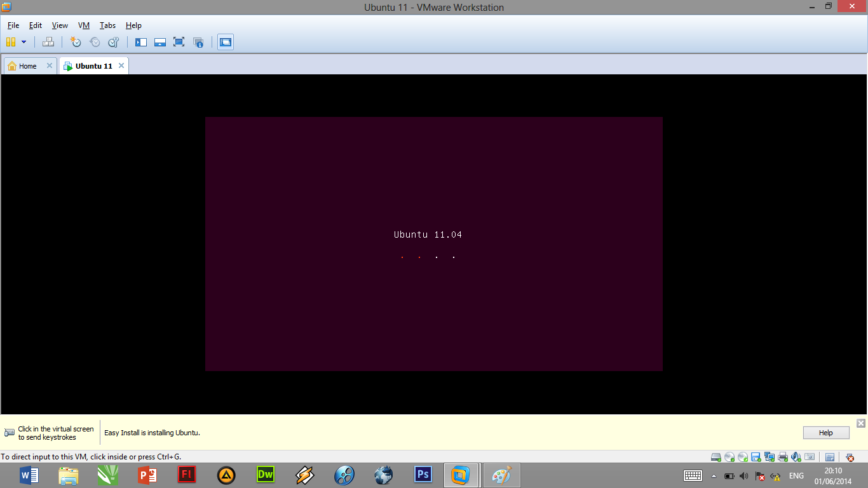Open the message log icon in status bar
Screen dimensions: 868x488
point(830,457)
